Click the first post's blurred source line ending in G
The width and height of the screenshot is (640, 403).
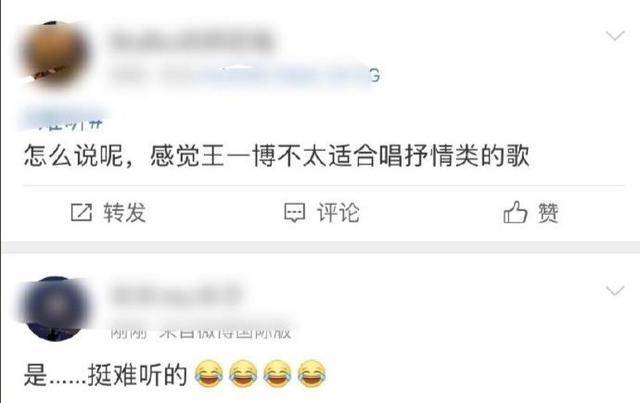pos(245,75)
